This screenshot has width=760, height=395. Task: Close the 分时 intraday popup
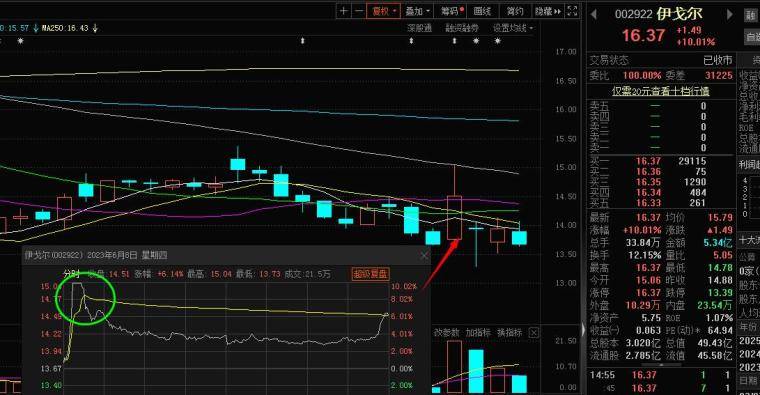[x=424, y=255]
